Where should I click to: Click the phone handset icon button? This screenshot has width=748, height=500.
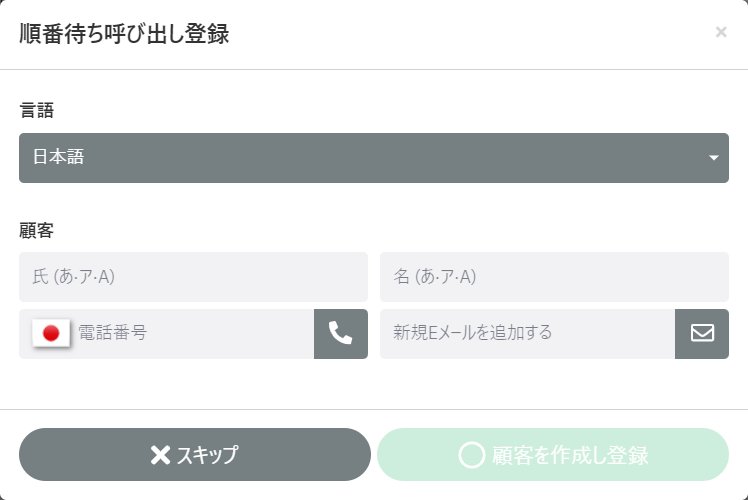[x=340, y=334]
